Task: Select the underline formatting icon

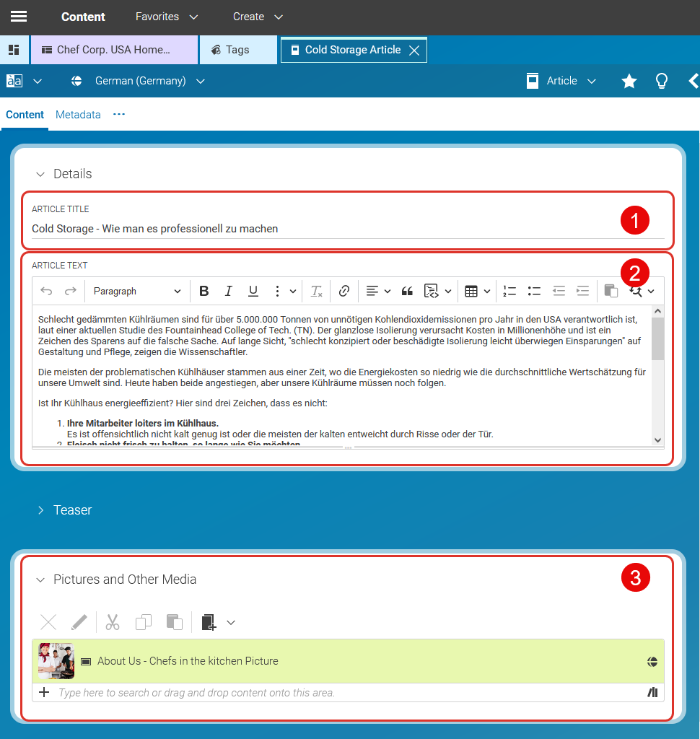Action: click(x=253, y=290)
